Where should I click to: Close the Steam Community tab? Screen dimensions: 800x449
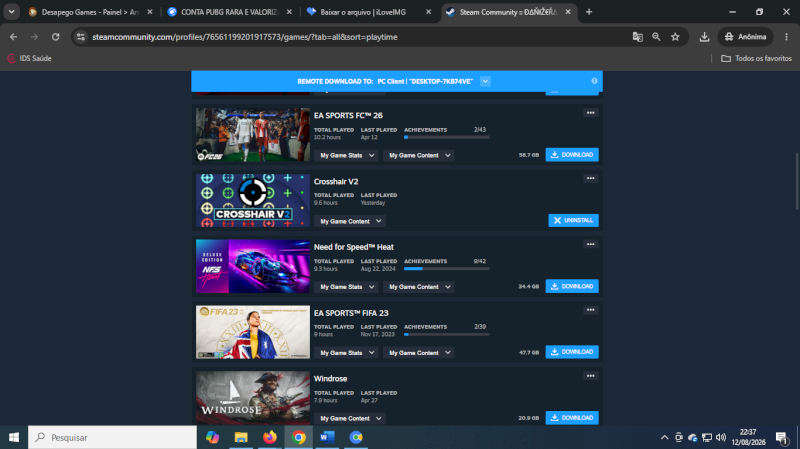pyautogui.click(x=568, y=12)
